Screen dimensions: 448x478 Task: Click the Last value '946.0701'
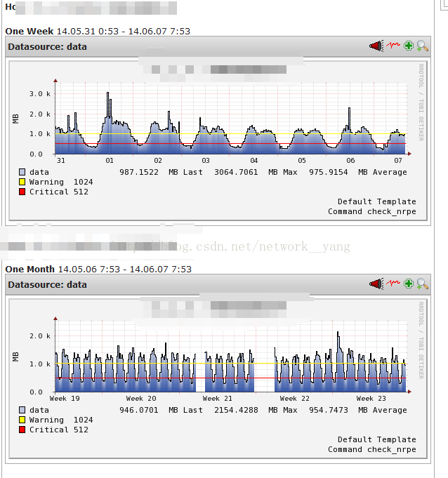139,410
